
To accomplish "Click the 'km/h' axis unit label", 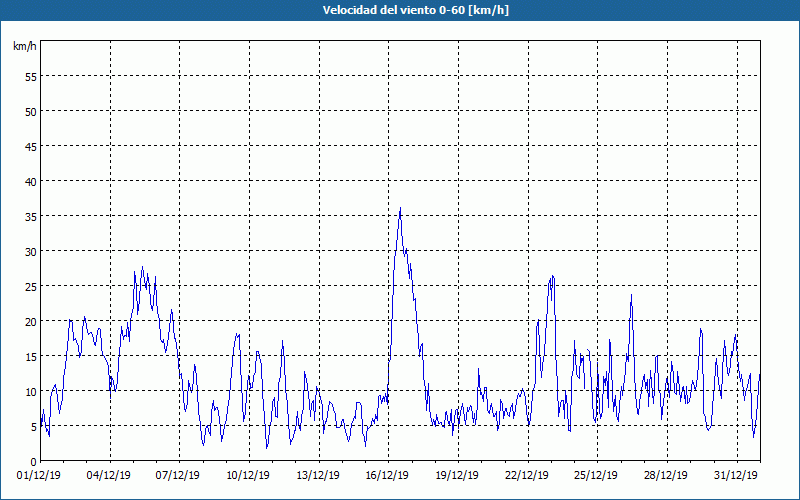I will (x=24, y=46).
